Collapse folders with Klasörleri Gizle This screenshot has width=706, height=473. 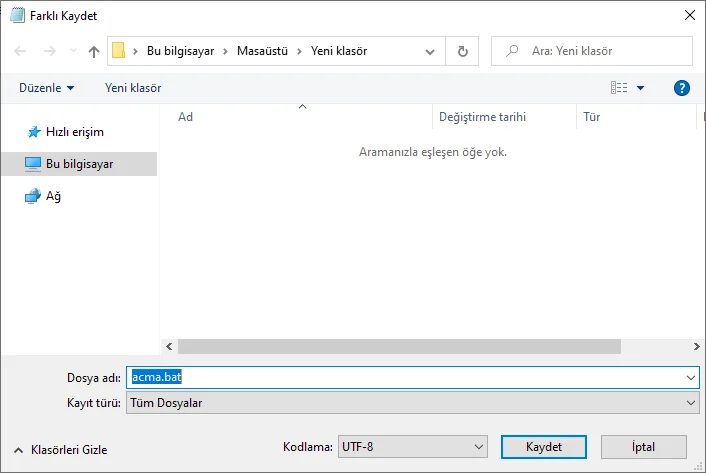pyautogui.click(x=60, y=450)
